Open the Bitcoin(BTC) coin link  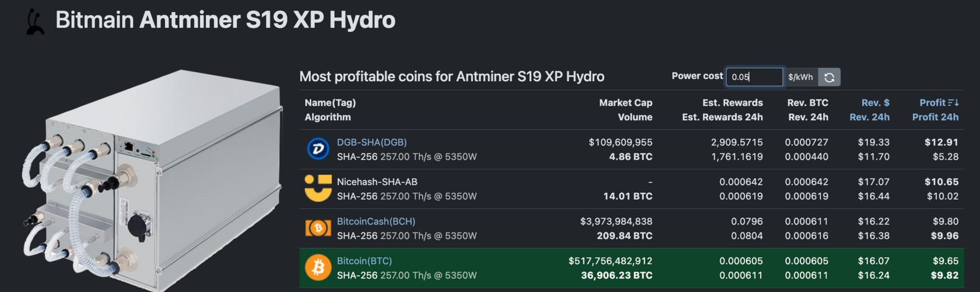pyautogui.click(x=364, y=261)
